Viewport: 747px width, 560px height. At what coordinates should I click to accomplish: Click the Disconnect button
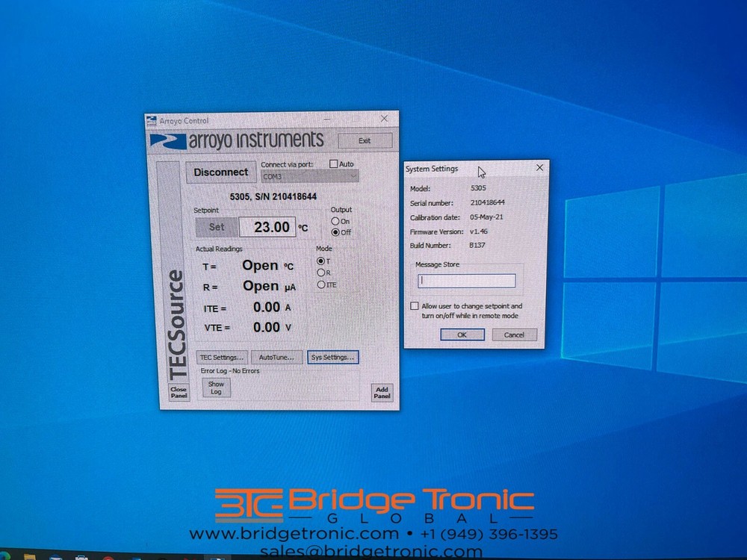point(221,172)
